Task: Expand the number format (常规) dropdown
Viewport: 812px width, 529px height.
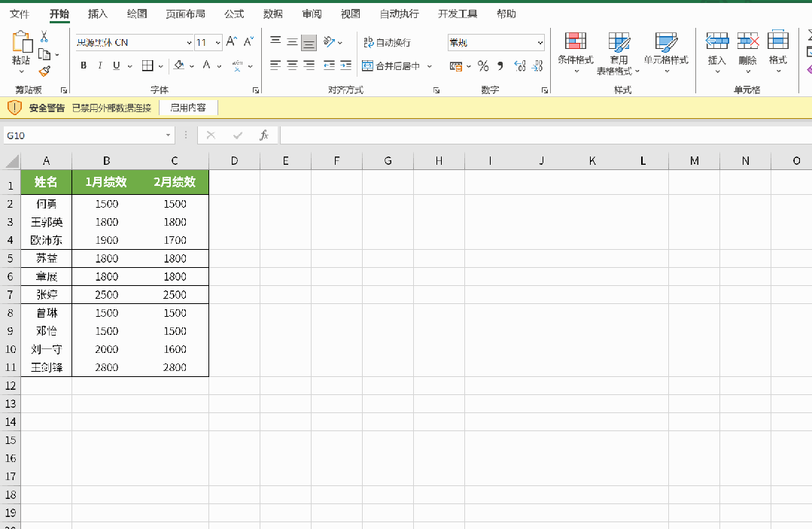Action: (x=540, y=42)
